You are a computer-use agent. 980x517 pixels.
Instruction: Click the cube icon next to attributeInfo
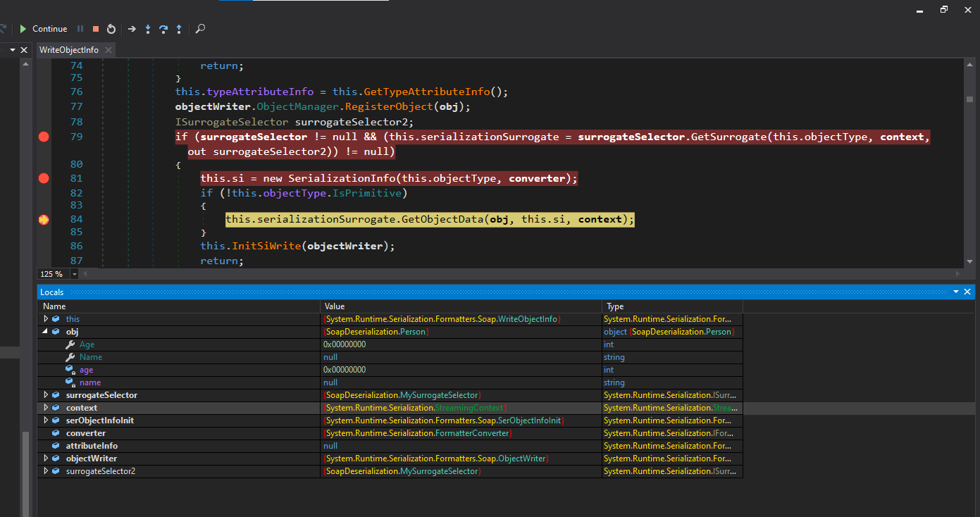(57, 446)
